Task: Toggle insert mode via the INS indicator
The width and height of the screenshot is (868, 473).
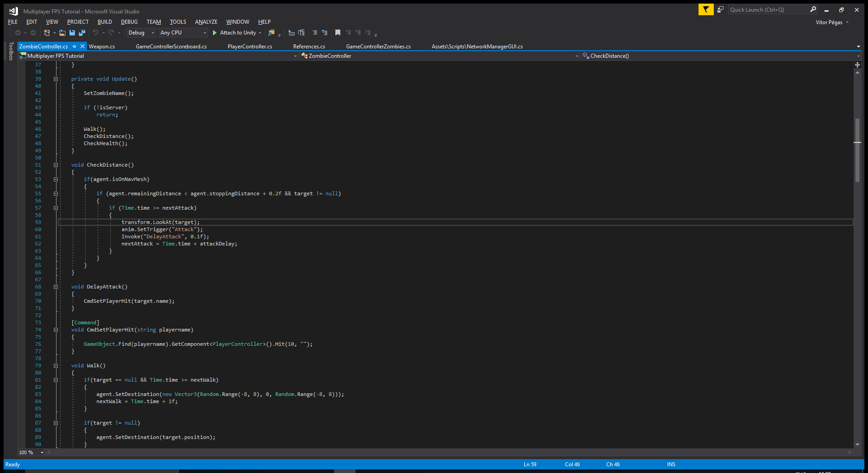Action: [x=671, y=464]
